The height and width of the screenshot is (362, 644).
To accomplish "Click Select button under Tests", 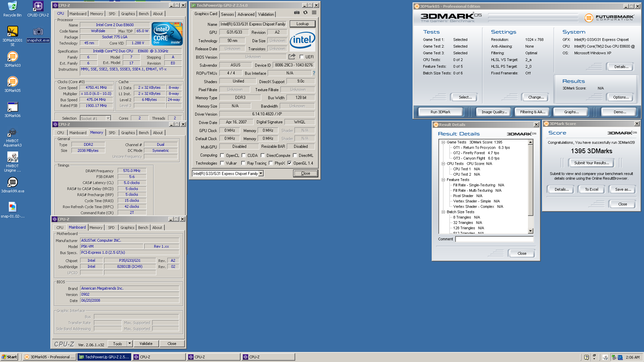I will pos(465,97).
